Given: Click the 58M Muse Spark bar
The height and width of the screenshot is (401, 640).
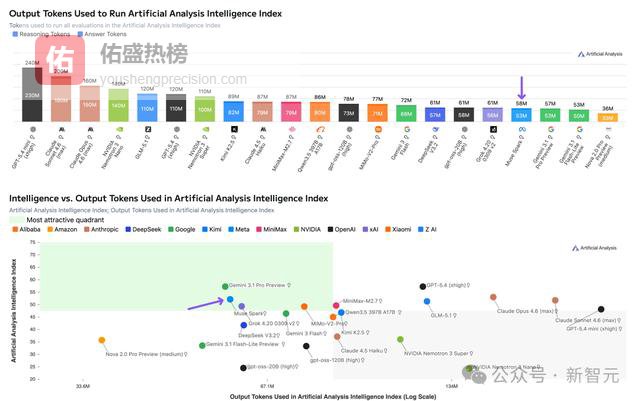Looking at the screenshot, I should tap(520, 113).
